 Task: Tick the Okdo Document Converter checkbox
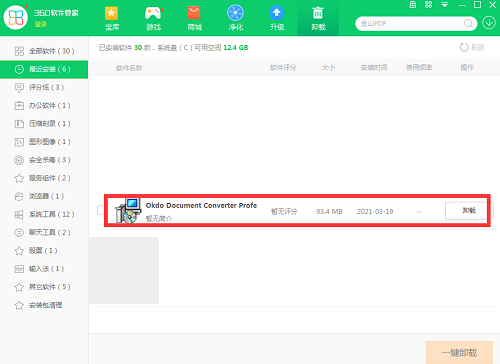tap(100, 210)
